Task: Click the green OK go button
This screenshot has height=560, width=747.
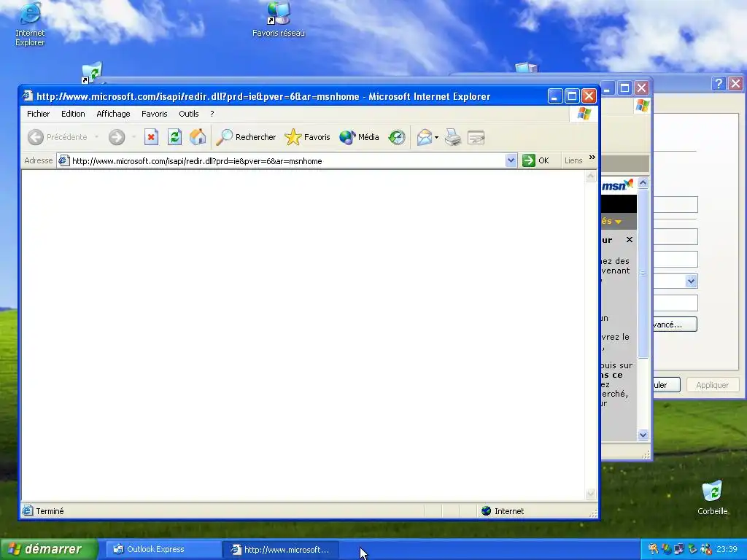Action: coord(535,160)
